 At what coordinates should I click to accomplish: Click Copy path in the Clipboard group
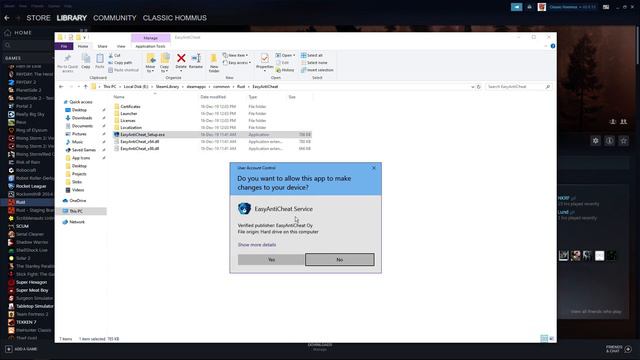[120, 62]
